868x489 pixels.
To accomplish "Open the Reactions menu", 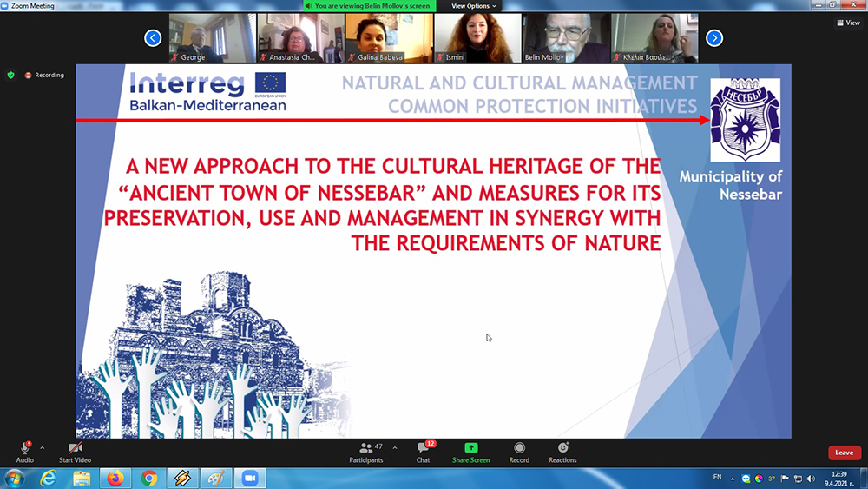I will [562, 452].
